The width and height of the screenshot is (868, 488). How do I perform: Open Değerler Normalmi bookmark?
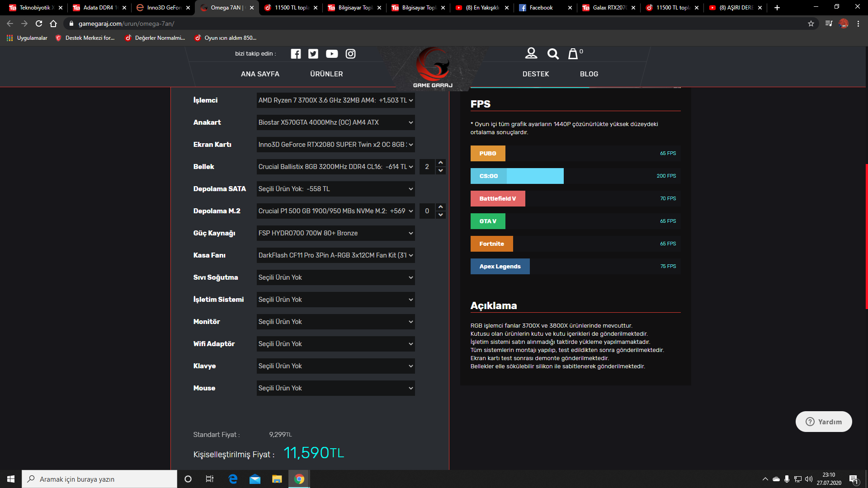click(x=155, y=38)
